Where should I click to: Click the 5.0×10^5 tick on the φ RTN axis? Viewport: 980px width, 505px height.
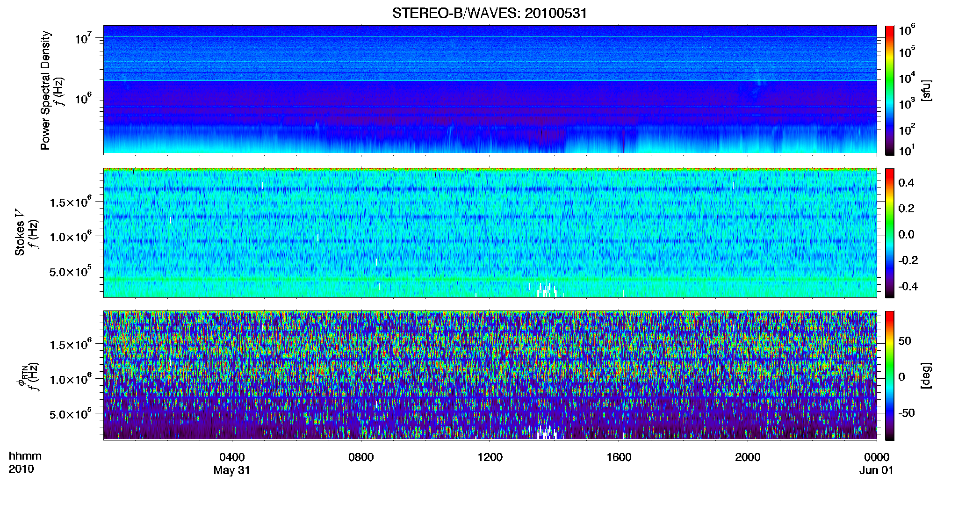(x=71, y=414)
